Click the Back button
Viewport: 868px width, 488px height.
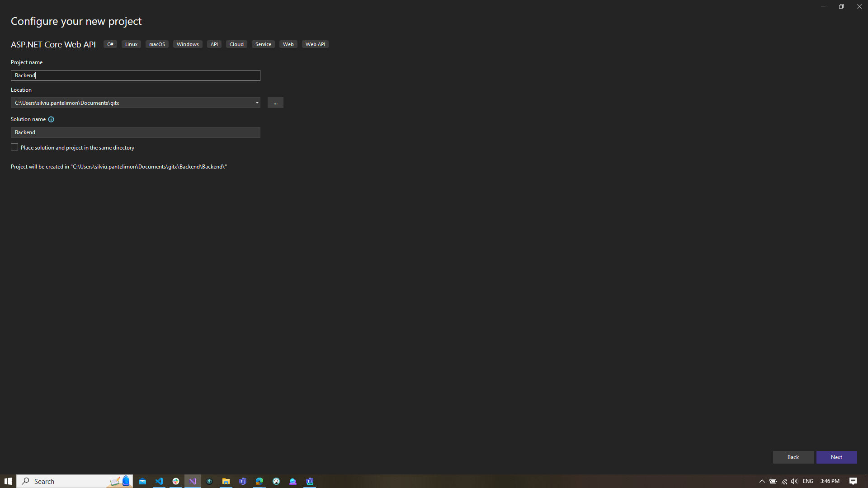click(793, 457)
